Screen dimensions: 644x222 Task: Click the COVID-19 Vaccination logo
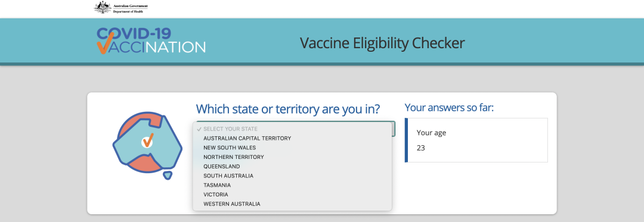[151, 40]
